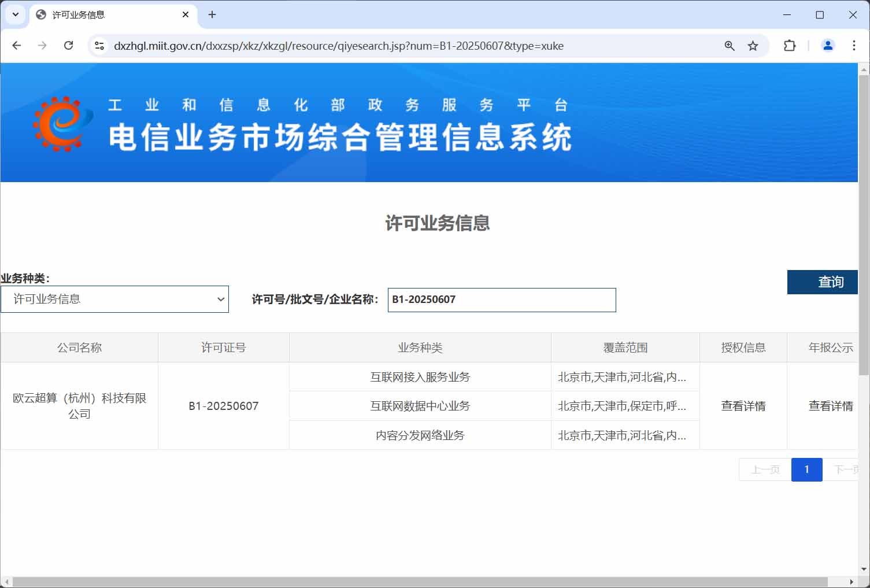Click the 公司名称 column header

coord(79,347)
